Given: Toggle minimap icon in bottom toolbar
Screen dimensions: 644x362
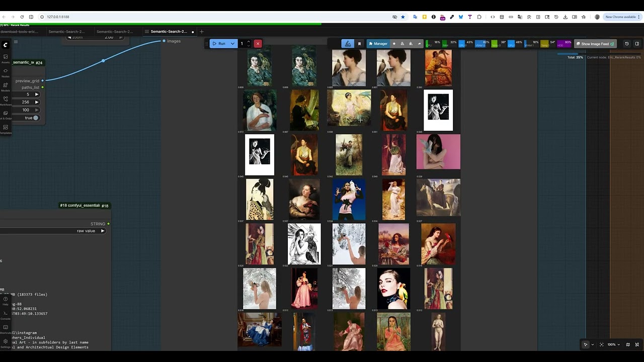Looking at the screenshot, I should pyautogui.click(x=628, y=344).
